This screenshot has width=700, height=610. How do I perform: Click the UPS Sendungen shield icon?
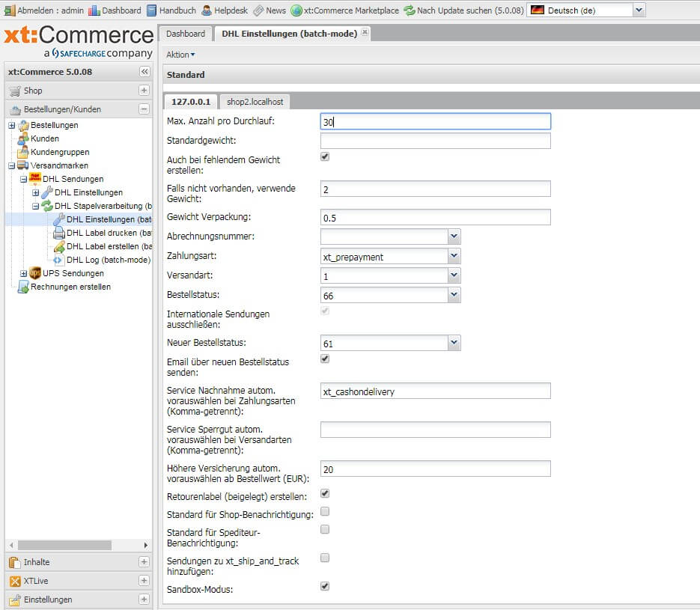[x=35, y=273]
